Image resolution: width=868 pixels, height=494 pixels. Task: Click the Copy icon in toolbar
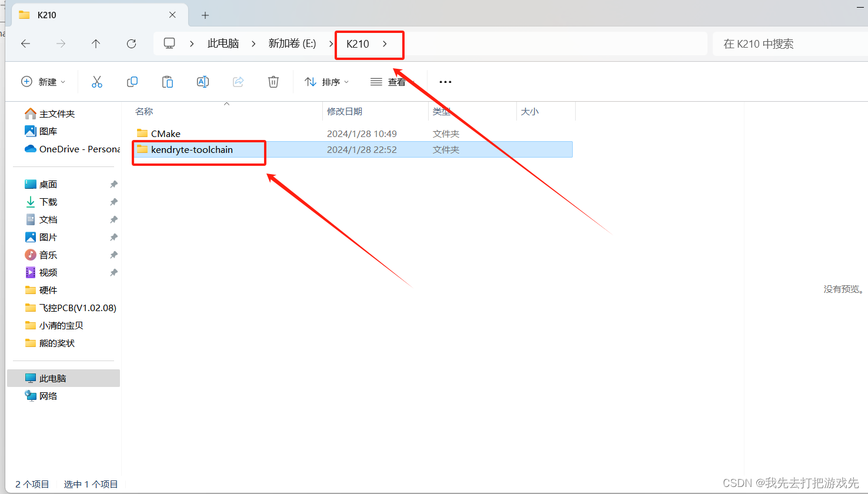click(132, 82)
